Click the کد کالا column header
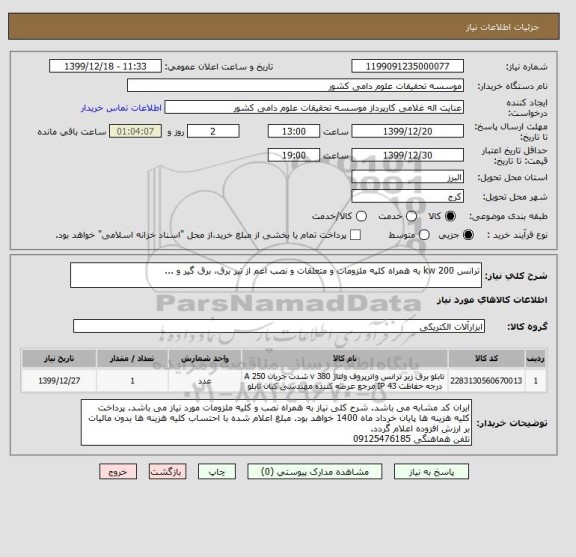The width and height of the screenshot is (576, 557). [x=486, y=359]
